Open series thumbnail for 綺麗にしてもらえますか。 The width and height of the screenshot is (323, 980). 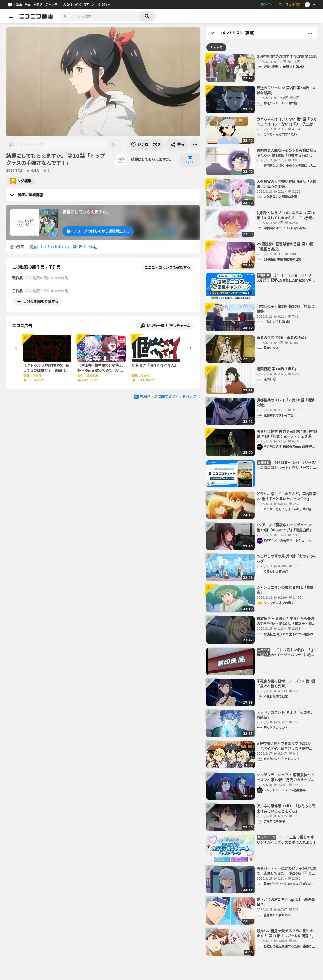[x=34, y=223]
